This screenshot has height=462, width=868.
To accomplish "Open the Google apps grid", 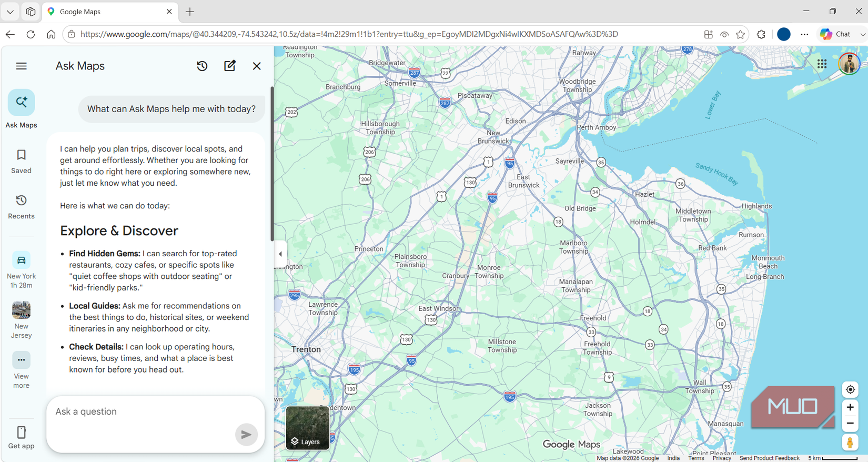I will point(822,64).
